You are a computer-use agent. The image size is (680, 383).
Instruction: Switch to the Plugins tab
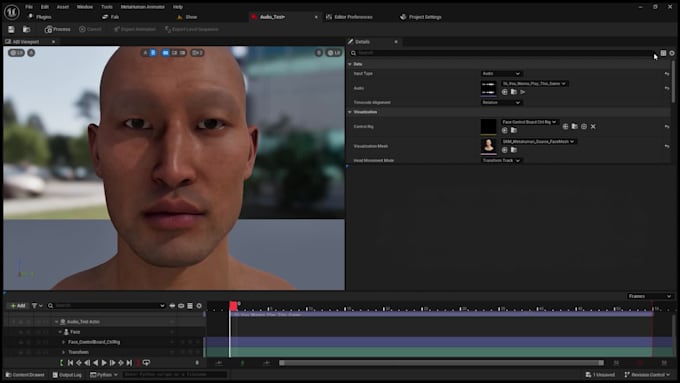(39, 17)
